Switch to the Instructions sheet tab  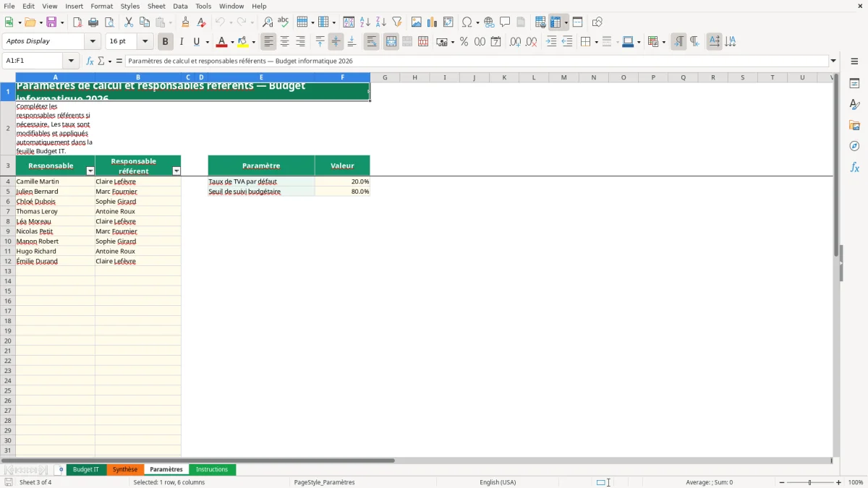(x=212, y=469)
